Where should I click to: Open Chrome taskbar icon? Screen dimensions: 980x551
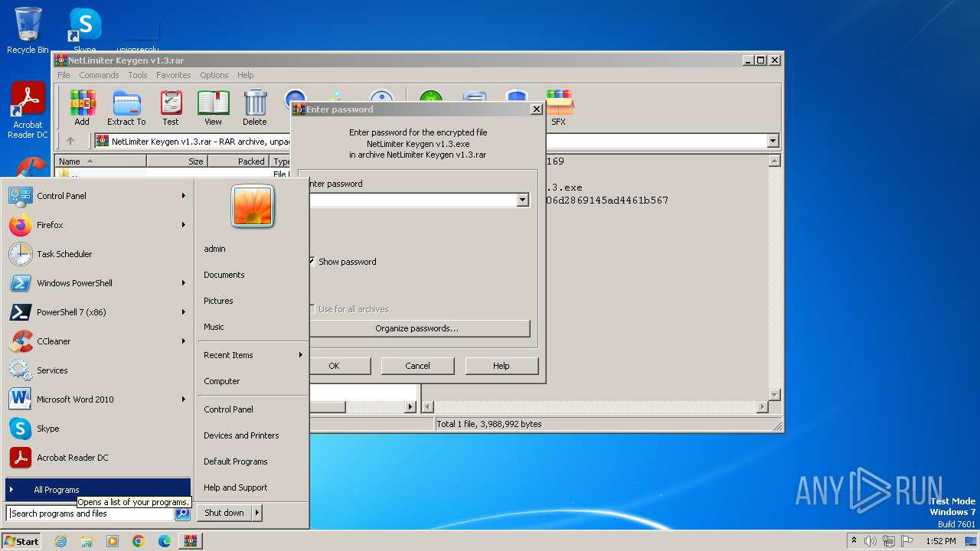point(139,541)
